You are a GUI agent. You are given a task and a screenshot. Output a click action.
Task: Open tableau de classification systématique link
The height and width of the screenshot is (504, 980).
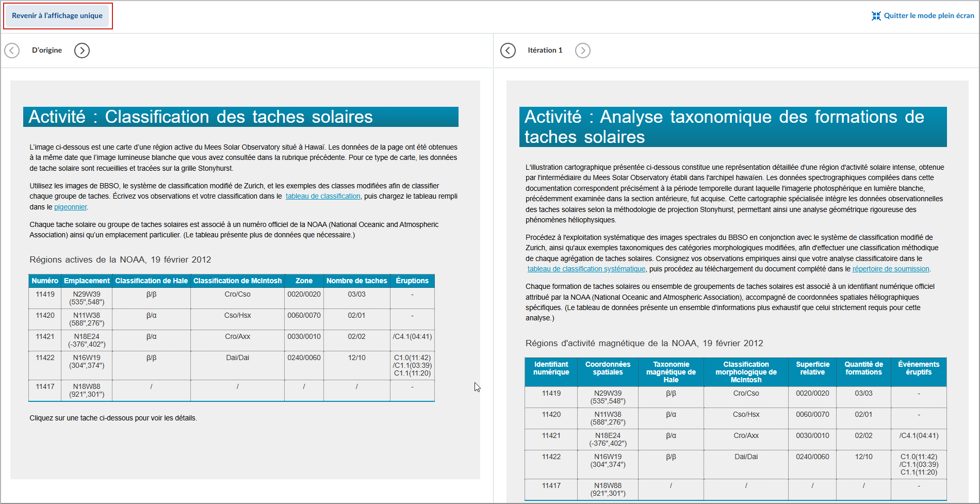[x=586, y=269]
